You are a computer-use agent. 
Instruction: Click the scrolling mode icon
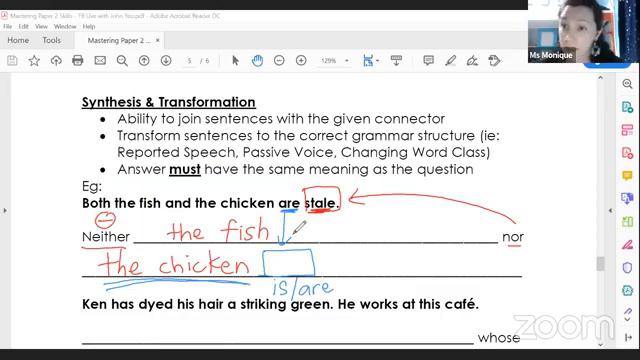point(396,61)
